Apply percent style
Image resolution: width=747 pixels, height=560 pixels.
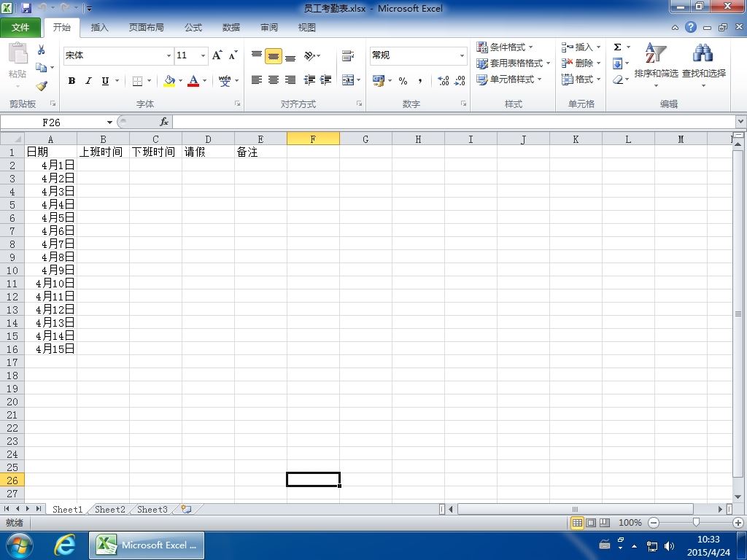coord(403,80)
